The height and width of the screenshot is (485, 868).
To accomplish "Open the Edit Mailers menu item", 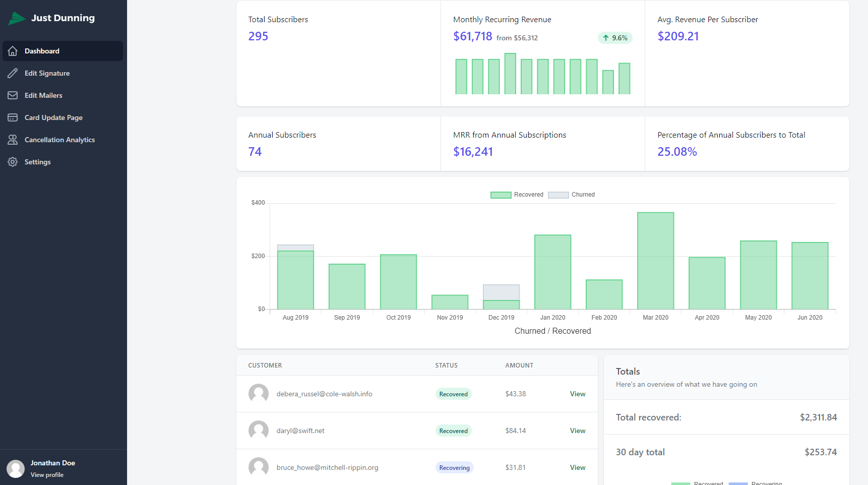I will (x=43, y=95).
